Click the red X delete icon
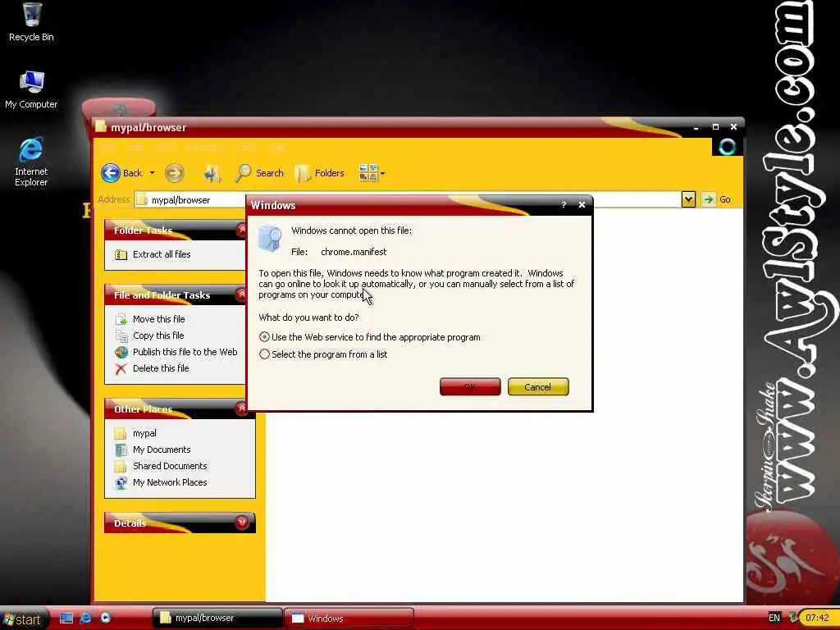Screen dimensions: 840x630 click(121, 368)
